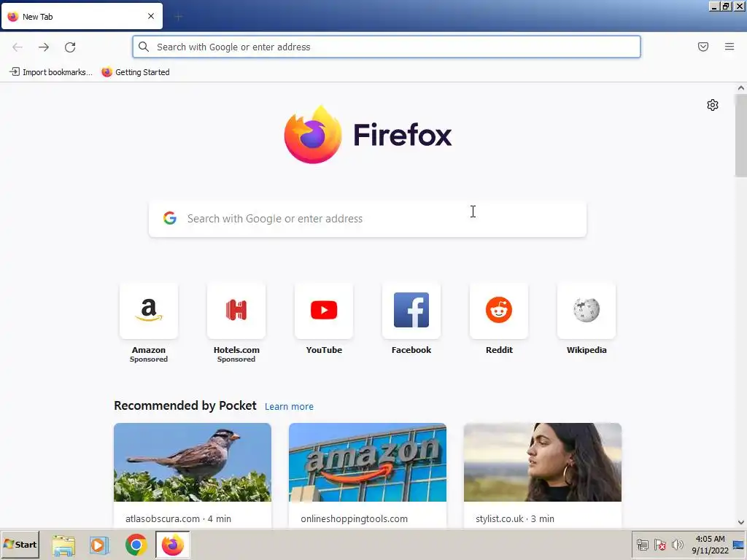This screenshot has width=747, height=560.
Task: Launch Windows Media Player from taskbar
Action: pyautogui.click(x=99, y=545)
